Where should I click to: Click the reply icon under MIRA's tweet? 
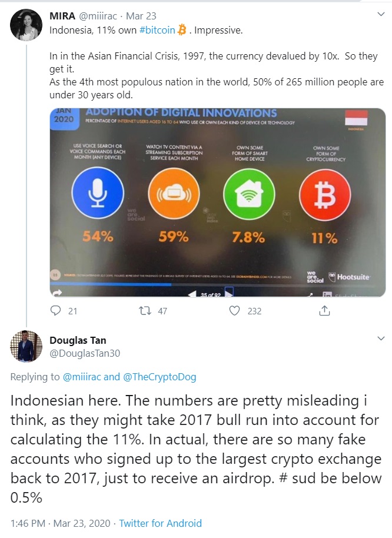55,311
